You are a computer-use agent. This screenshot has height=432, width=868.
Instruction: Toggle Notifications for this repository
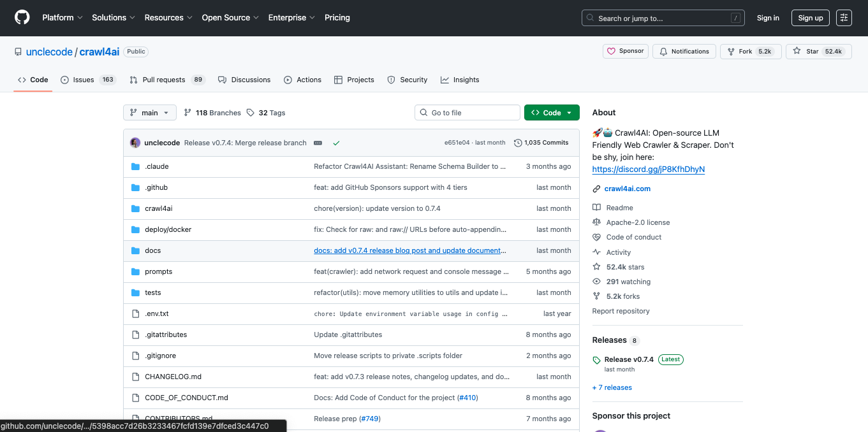[x=684, y=52]
